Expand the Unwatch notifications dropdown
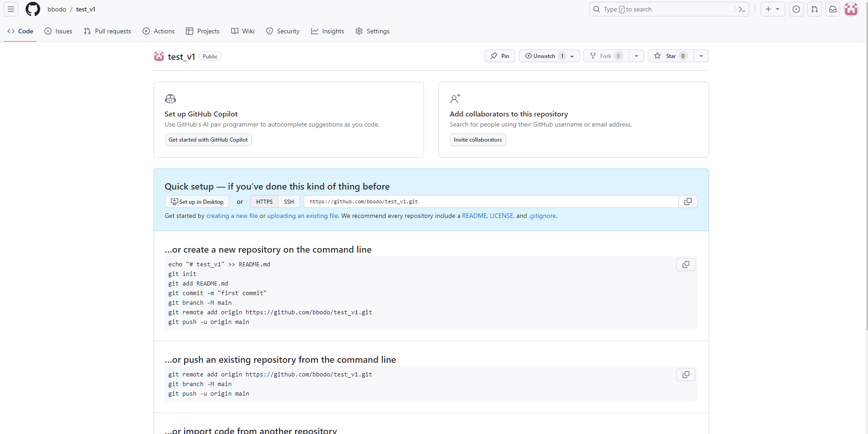This screenshot has width=868, height=434. point(549,56)
